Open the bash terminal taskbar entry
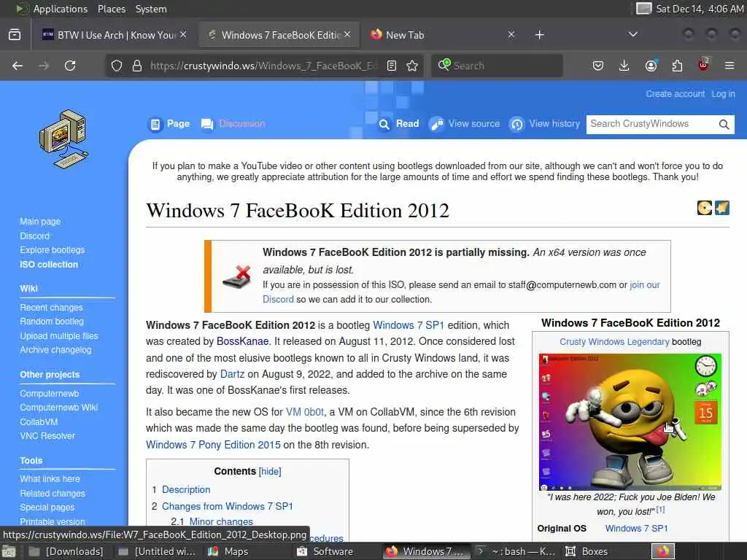The width and height of the screenshot is (747, 560). [x=516, y=551]
